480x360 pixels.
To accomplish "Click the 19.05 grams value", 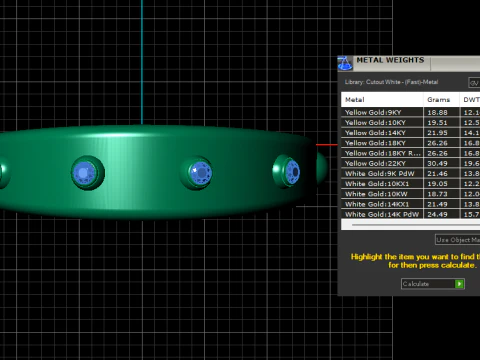I will [x=437, y=184].
